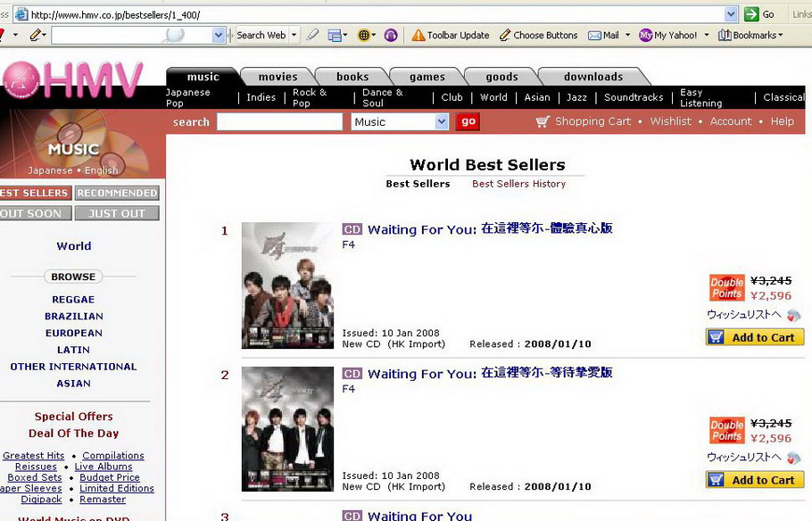The image size is (812, 521).
Task: Open the Help link
Action: 782,121
